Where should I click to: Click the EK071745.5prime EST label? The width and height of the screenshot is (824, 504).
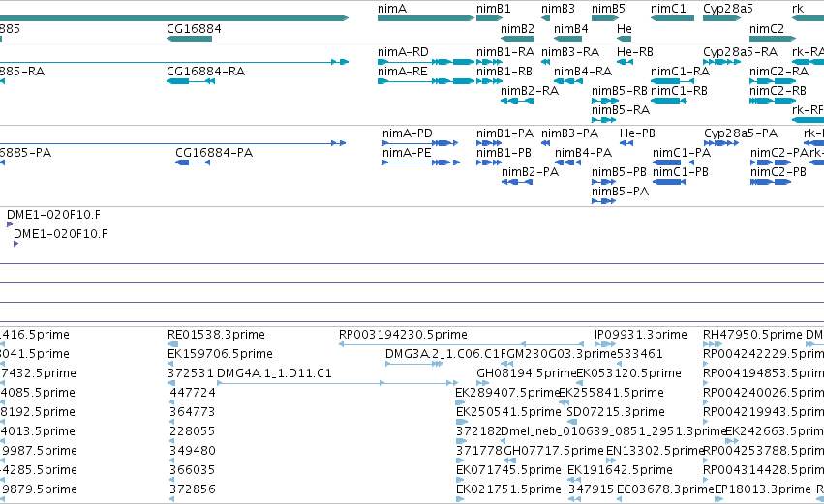click(x=508, y=470)
